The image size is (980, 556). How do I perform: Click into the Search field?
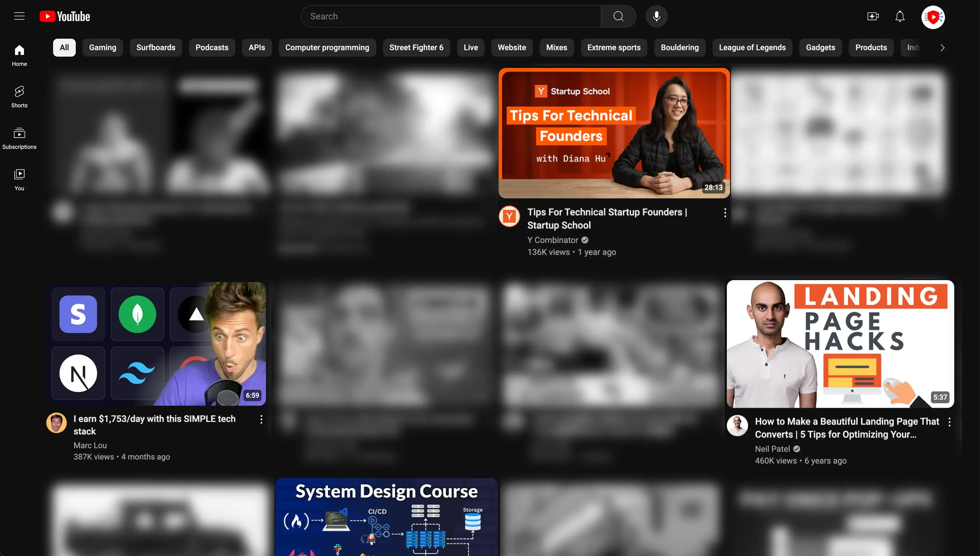pyautogui.click(x=451, y=17)
